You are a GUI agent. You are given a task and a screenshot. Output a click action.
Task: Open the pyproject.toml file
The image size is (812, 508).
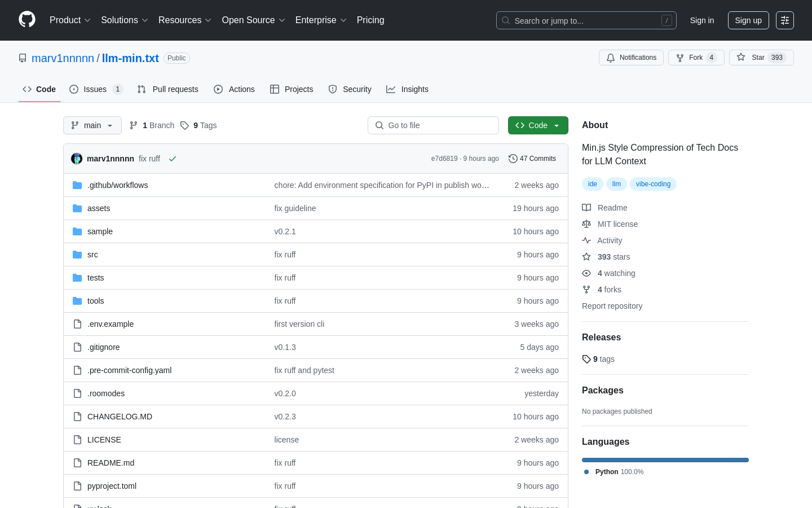pos(112,486)
